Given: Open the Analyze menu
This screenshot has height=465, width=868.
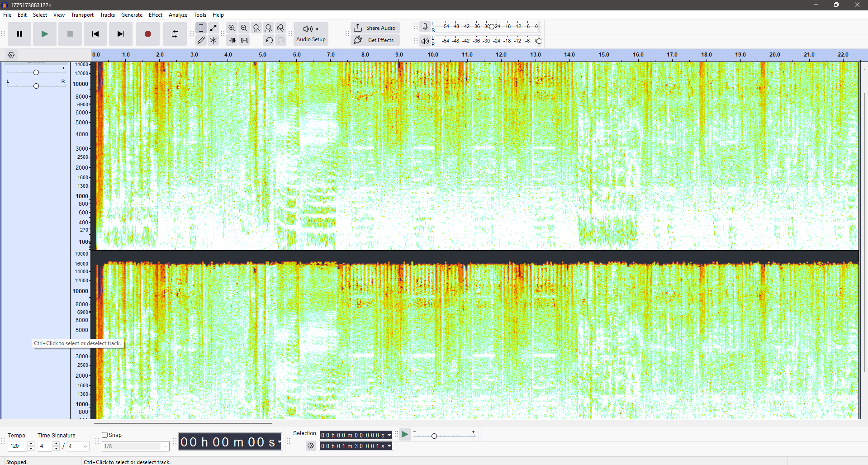Looking at the screenshot, I should coord(178,15).
